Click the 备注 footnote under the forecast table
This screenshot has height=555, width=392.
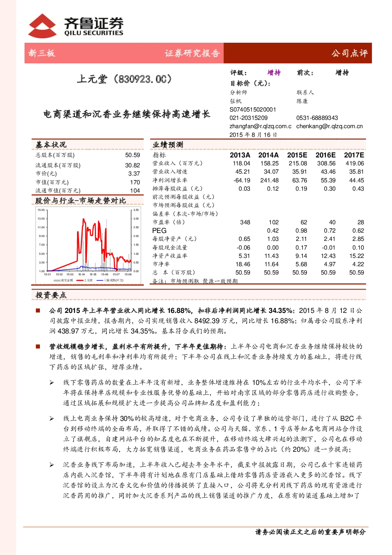click(x=195, y=281)
